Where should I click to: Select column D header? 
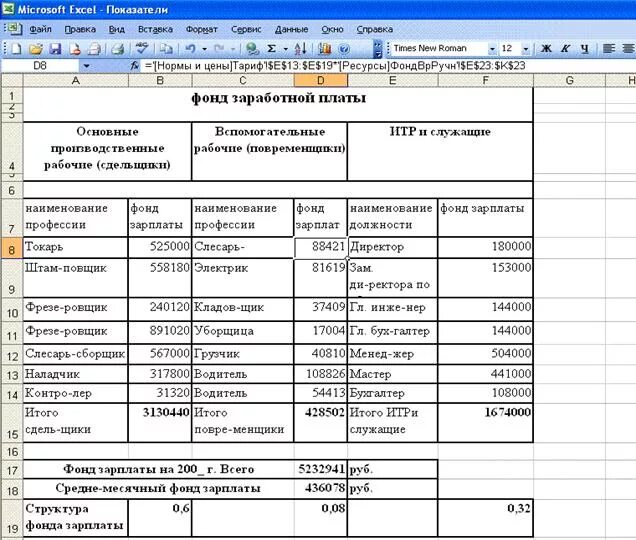[x=320, y=80]
